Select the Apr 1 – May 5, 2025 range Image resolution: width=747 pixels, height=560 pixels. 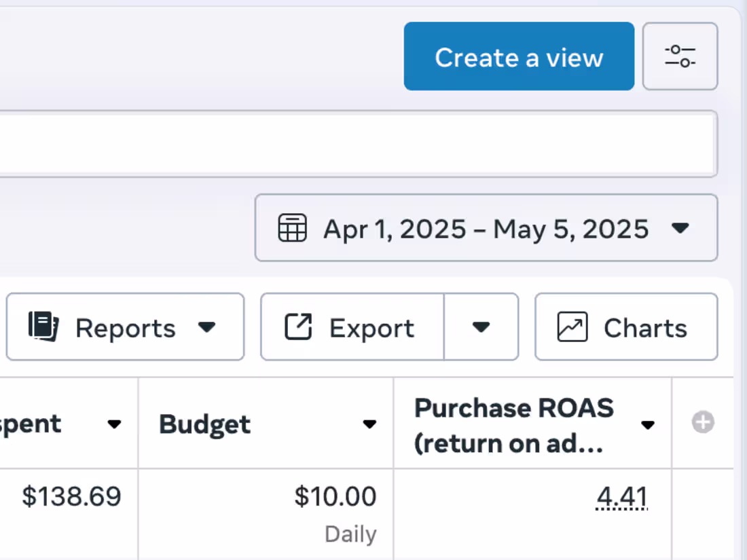[x=486, y=228]
